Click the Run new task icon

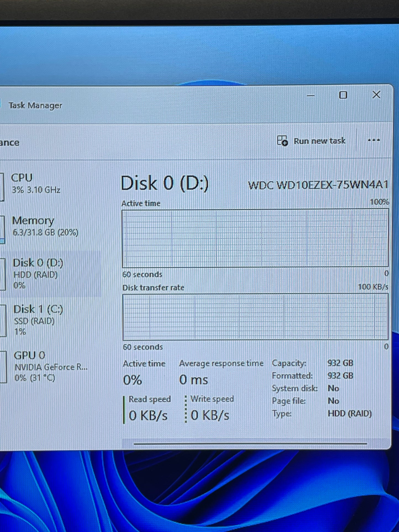[282, 141]
